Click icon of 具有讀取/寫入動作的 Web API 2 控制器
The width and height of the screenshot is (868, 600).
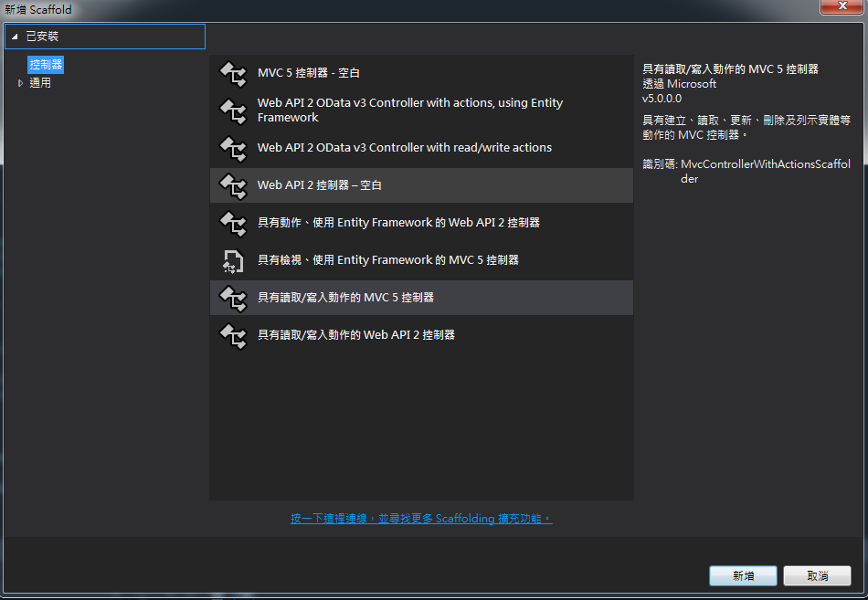point(233,335)
